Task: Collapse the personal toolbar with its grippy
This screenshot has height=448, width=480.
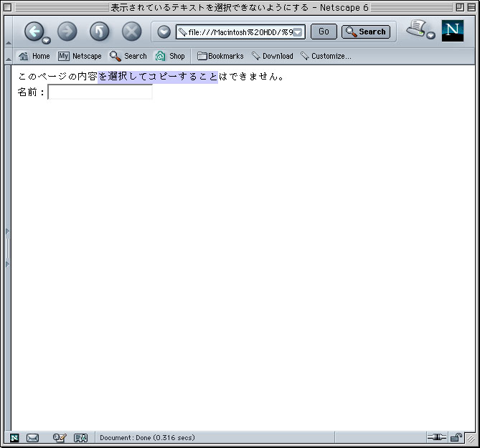Action: click(9, 56)
